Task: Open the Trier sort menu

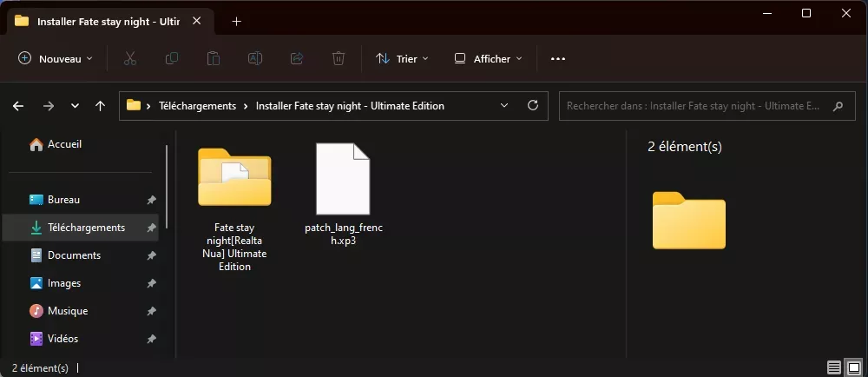Action: pyautogui.click(x=403, y=59)
